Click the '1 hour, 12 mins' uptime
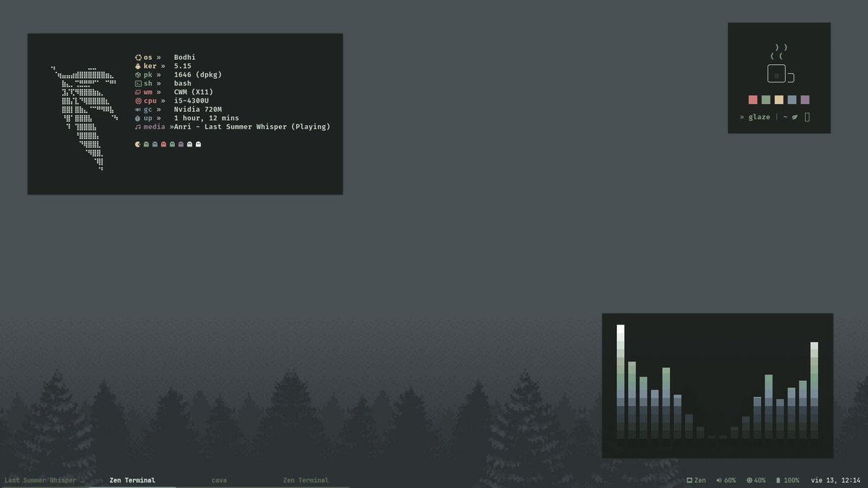 pyautogui.click(x=206, y=118)
